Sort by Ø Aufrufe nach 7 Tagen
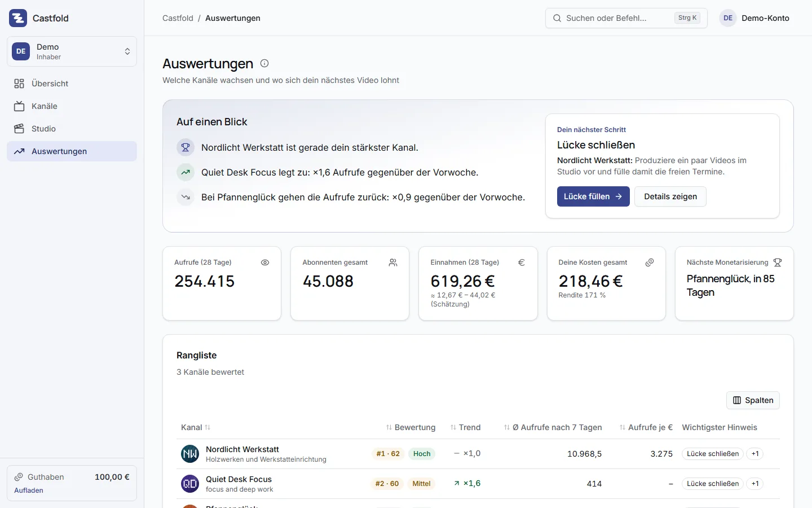The width and height of the screenshot is (812, 508). click(553, 427)
